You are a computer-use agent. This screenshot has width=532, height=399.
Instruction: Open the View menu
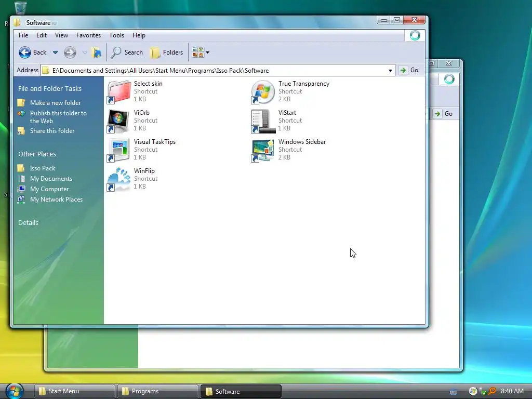pos(61,35)
